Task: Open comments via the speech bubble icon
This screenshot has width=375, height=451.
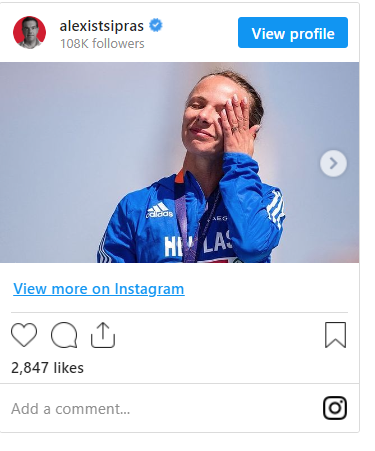Action: pyautogui.click(x=64, y=335)
